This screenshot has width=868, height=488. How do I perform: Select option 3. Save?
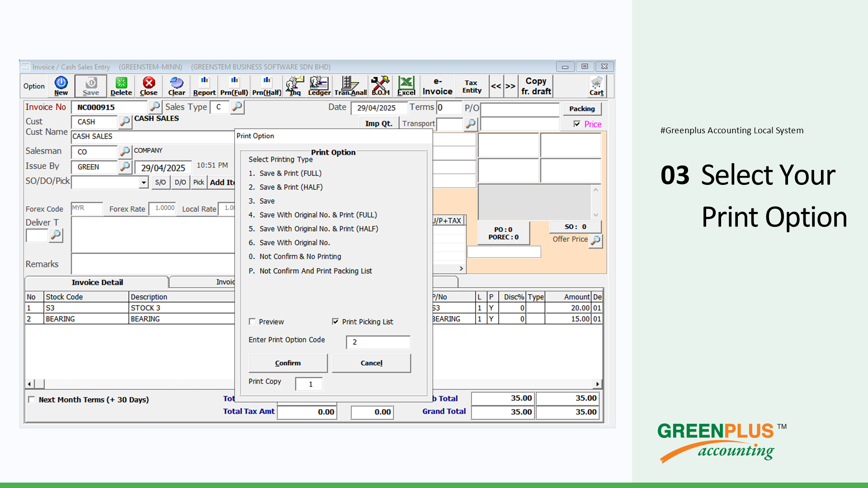pyautogui.click(x=261, y=201)
